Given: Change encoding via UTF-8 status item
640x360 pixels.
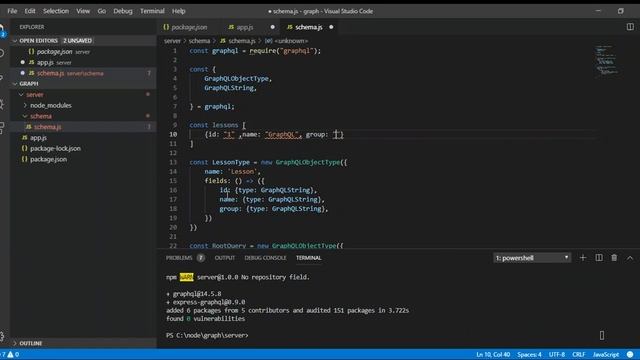Looking at the screenshot, I should tap(557, 354).
